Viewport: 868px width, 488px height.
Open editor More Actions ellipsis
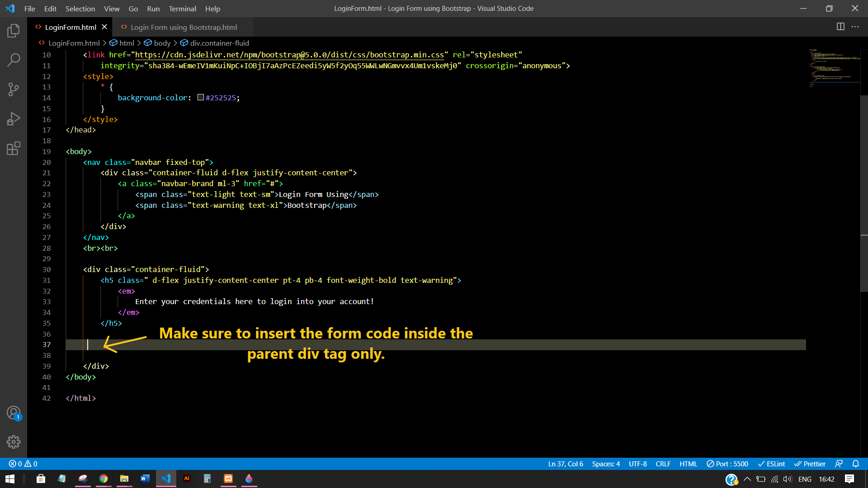(x=855, y=27)
